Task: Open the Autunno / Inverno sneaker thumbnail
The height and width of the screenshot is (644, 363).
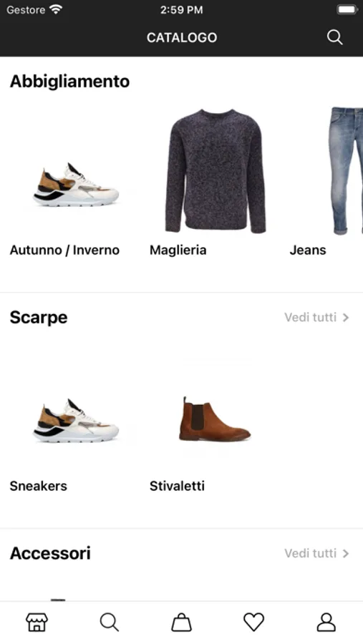Action: (76, 185)
